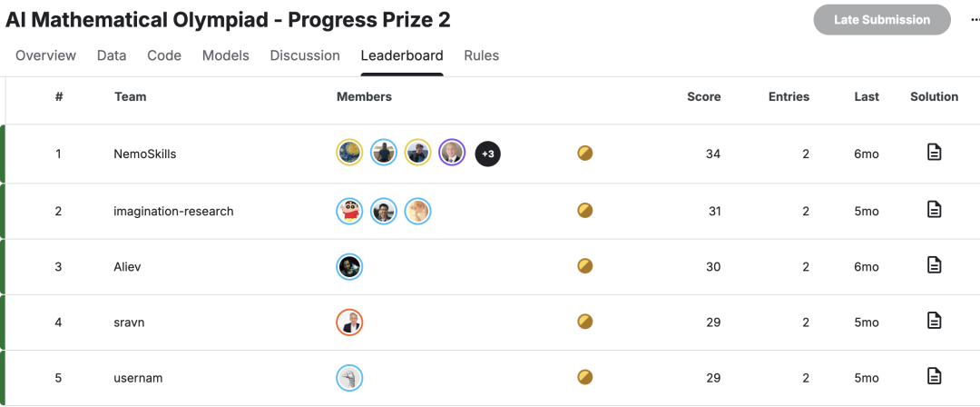This screenshot has height=407, width=980.
Task: Click the gold medal in Aliev row
Action: pyautogui.click(x=585, y=266)
